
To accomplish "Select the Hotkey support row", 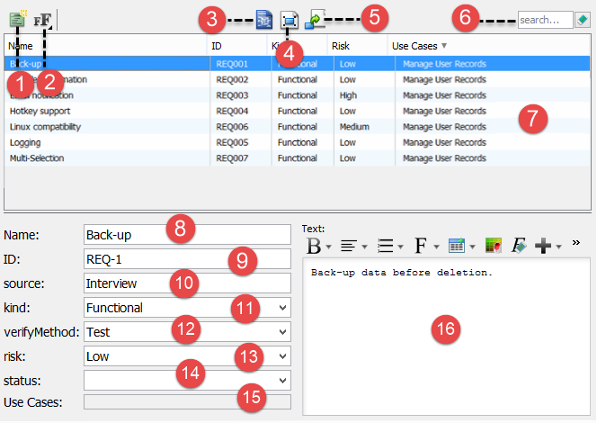I will point(297,111).
